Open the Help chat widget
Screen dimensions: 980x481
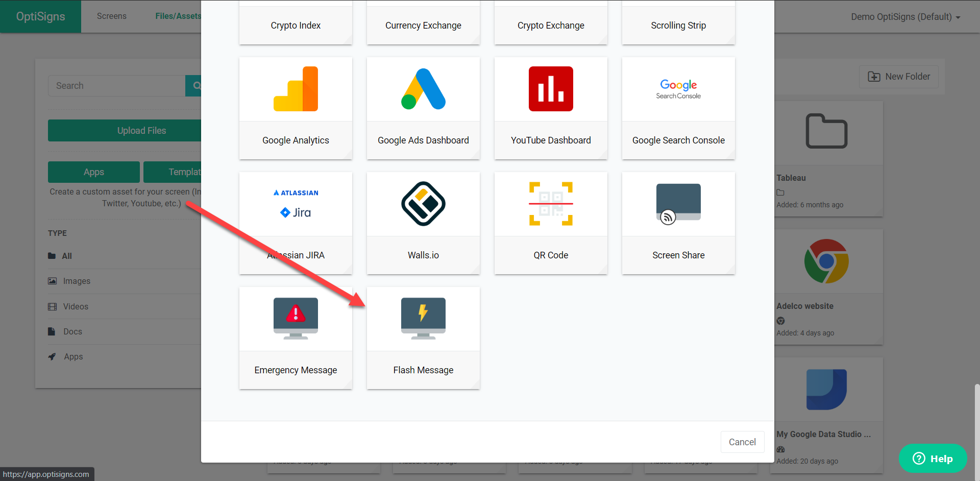[x=933, y=459]
